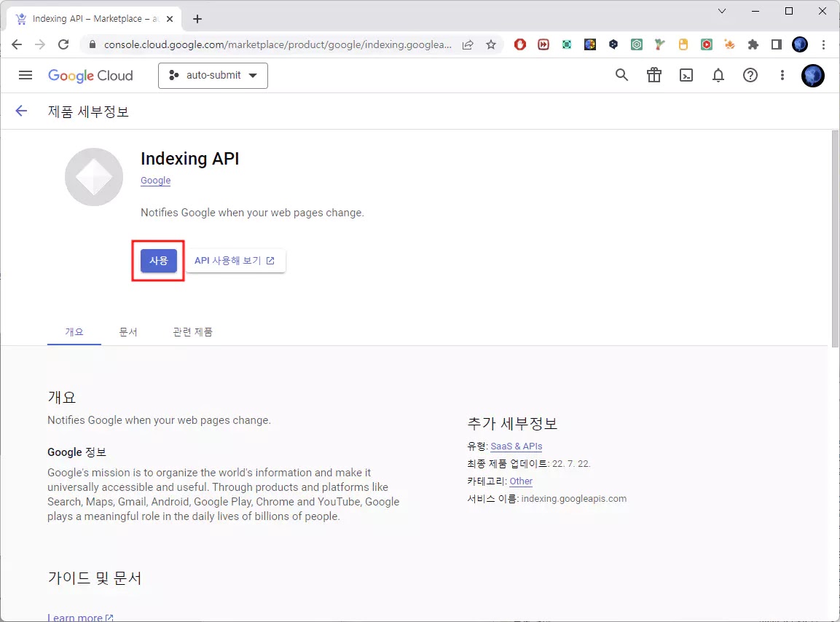Viewport: 840px width, 622px height.
Task: Click the Chrome profile avatar in toolbar
Action: (x=799, y=44)
